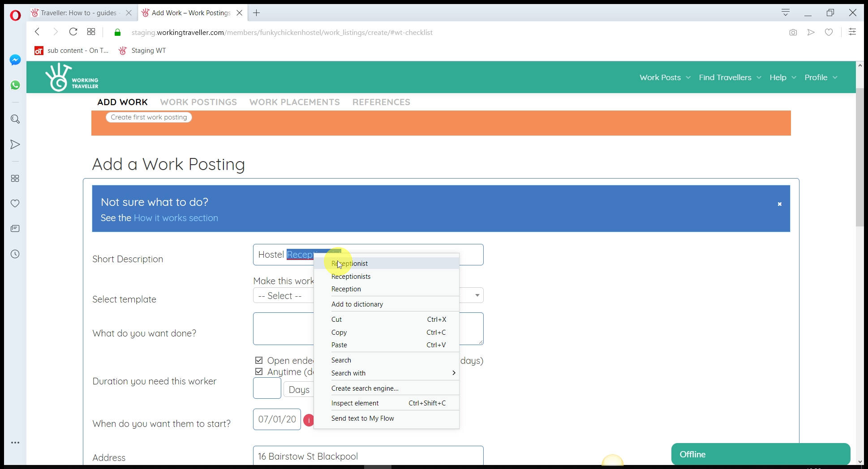Viewport: 868px width, 469px height.
Task: Open the Opera sidebar bookmarks heart
Action: (15, 204)
